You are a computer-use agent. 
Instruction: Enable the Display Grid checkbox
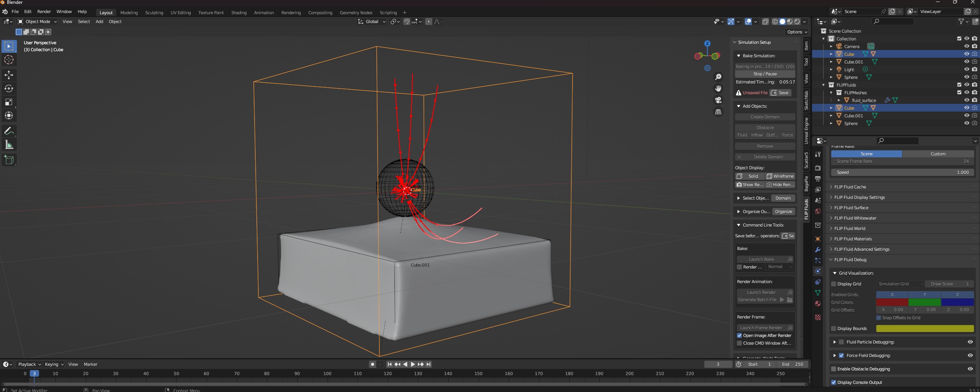tap(833, 284)
